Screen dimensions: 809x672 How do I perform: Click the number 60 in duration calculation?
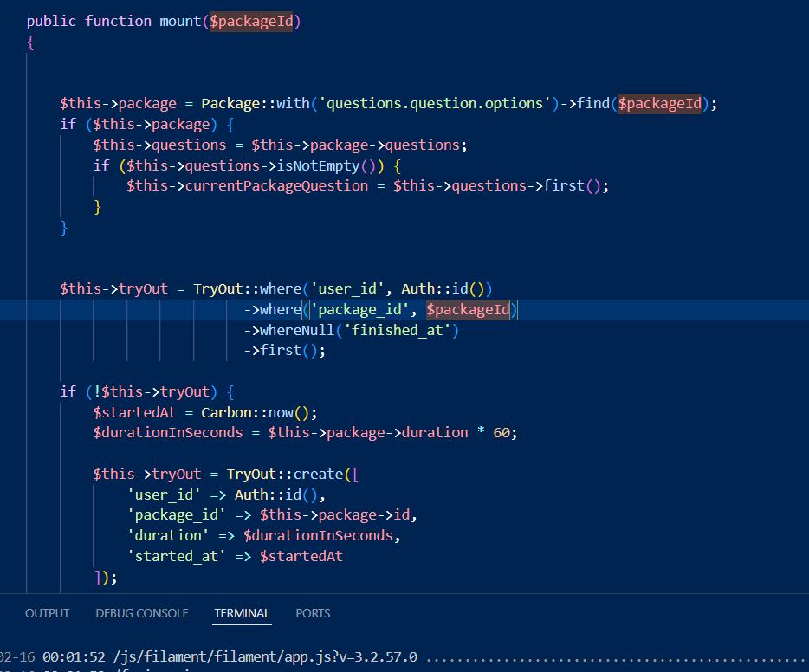502,432
